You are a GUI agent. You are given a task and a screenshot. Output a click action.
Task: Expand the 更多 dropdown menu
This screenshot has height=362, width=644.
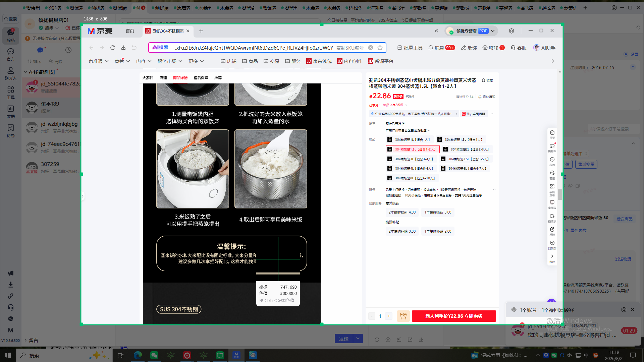196,61
